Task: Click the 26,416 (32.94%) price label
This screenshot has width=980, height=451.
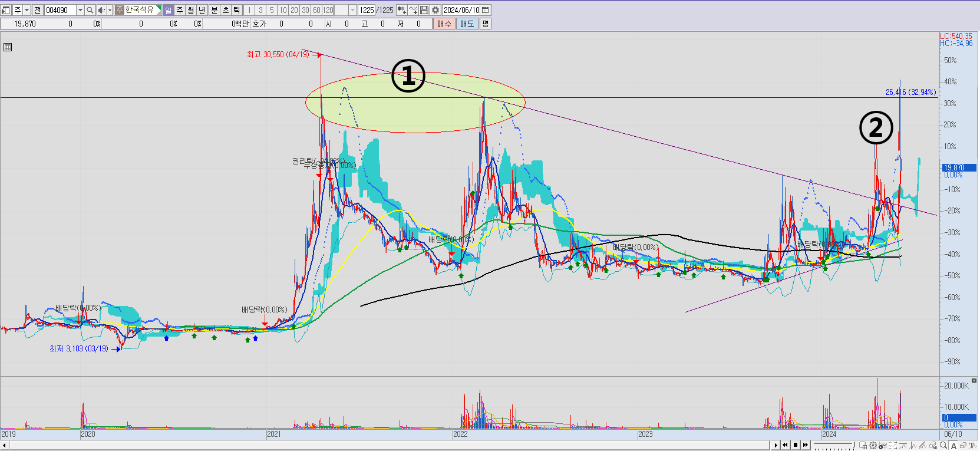Action: point(910,92)
